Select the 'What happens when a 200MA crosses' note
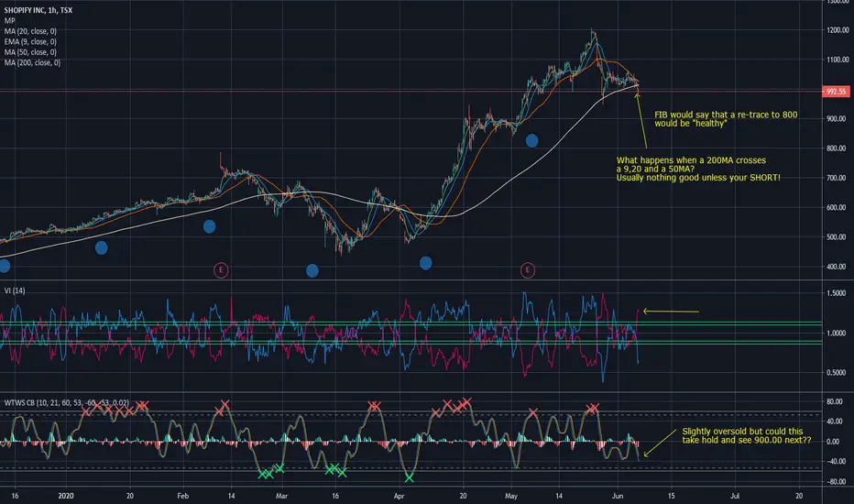 [x=698, y=169]
